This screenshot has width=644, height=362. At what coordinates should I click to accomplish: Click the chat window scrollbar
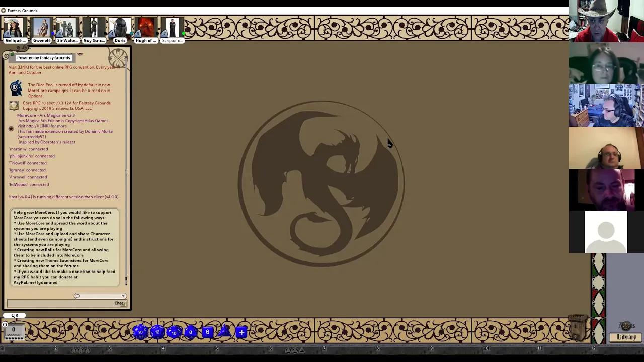coord(126,171)
